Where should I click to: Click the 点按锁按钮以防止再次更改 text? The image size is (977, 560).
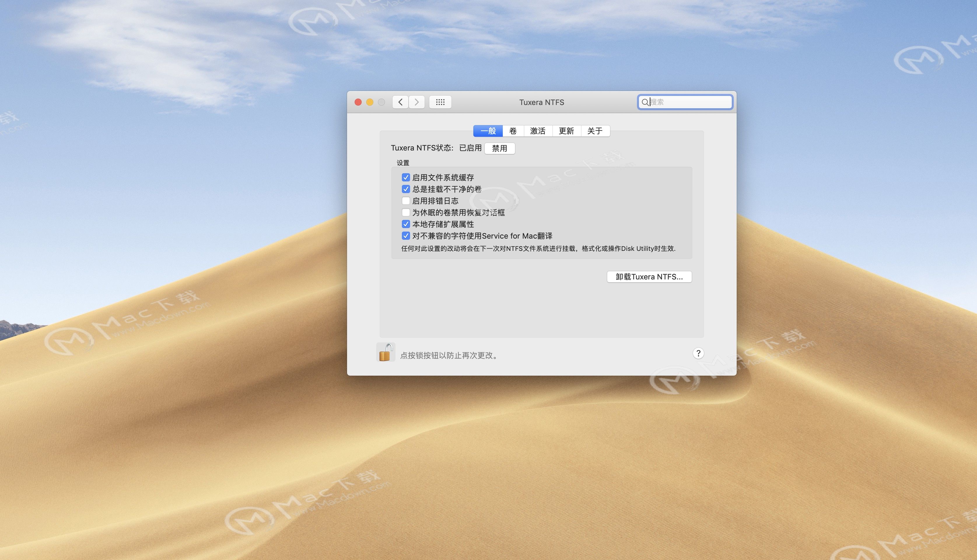coord(449,355)
